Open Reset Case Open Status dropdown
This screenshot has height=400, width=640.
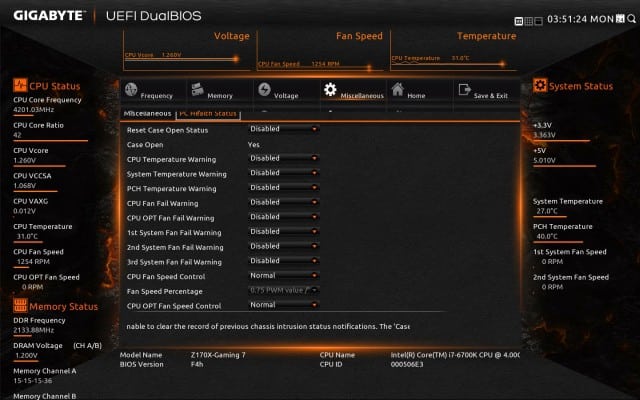pos(284,129)
